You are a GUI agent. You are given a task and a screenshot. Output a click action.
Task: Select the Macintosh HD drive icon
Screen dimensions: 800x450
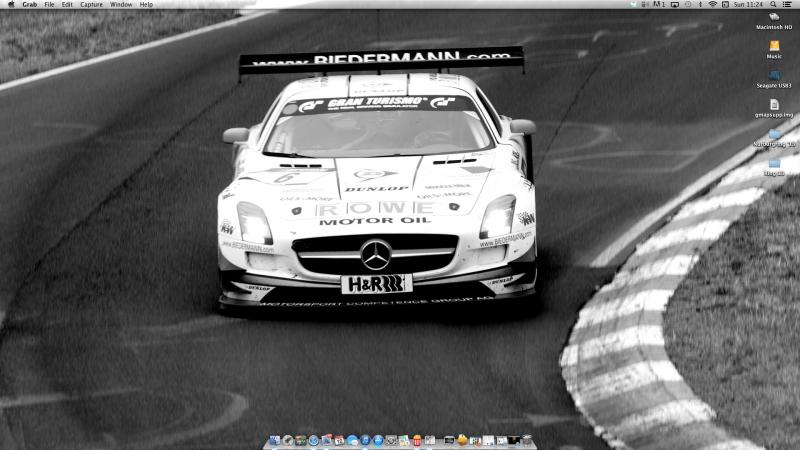[x=774, y=17]
